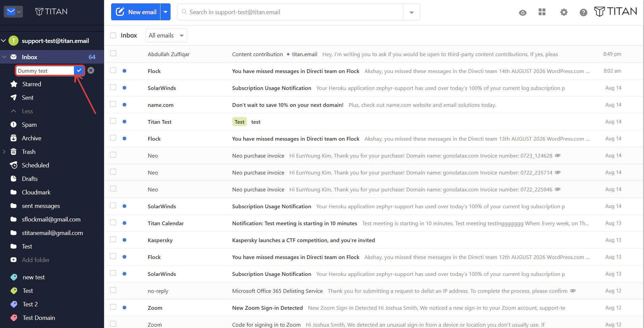
Task: Select the Abdullah Zulfiqar email checkbox
Action: 113,53
